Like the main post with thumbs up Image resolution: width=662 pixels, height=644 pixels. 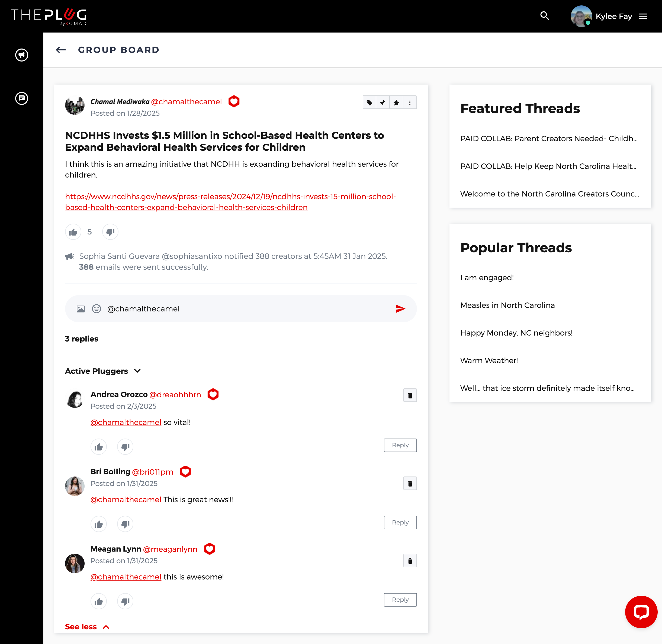(73, 232)
